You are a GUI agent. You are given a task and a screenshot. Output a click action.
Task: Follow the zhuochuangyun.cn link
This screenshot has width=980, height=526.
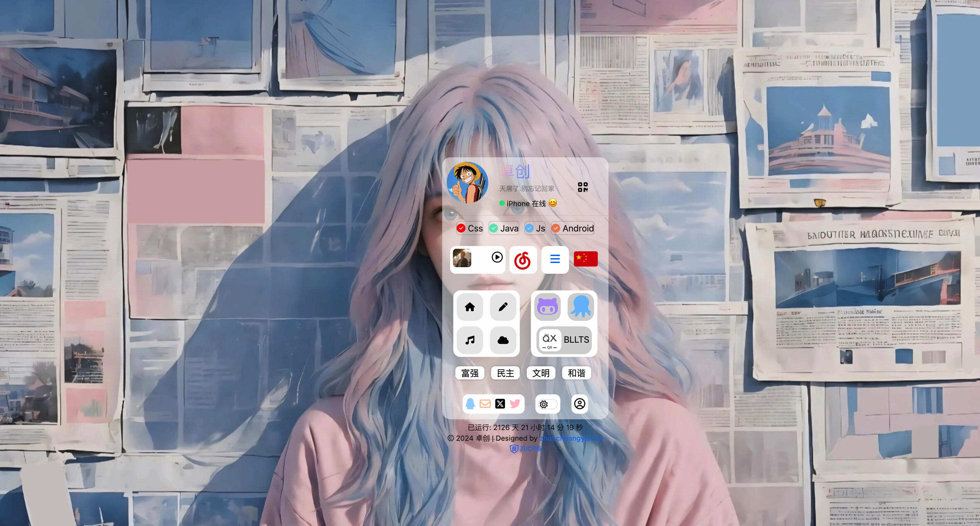pos(571,438)
